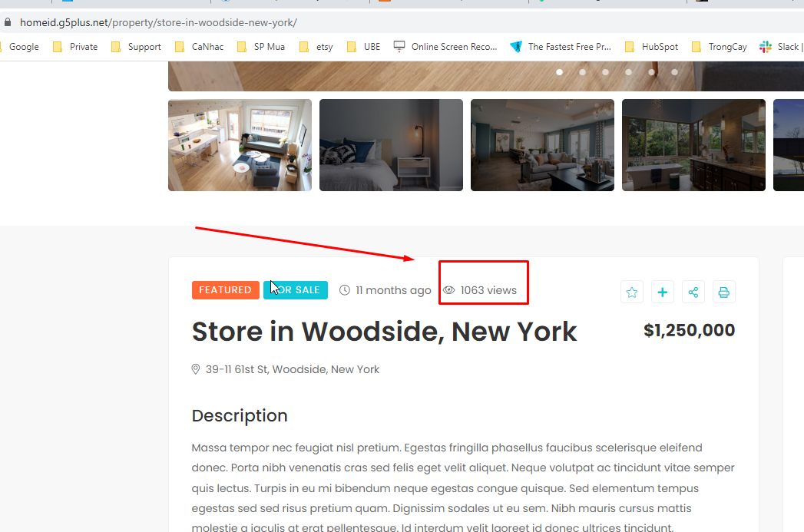Click the FOR SALE badge

[x=296, y=290]
